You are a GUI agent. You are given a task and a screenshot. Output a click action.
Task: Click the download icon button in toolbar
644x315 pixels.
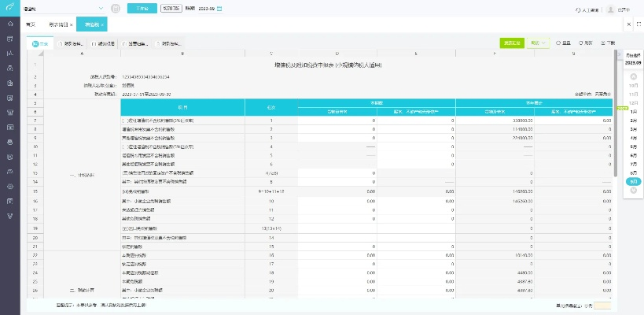tap(608, 43)
